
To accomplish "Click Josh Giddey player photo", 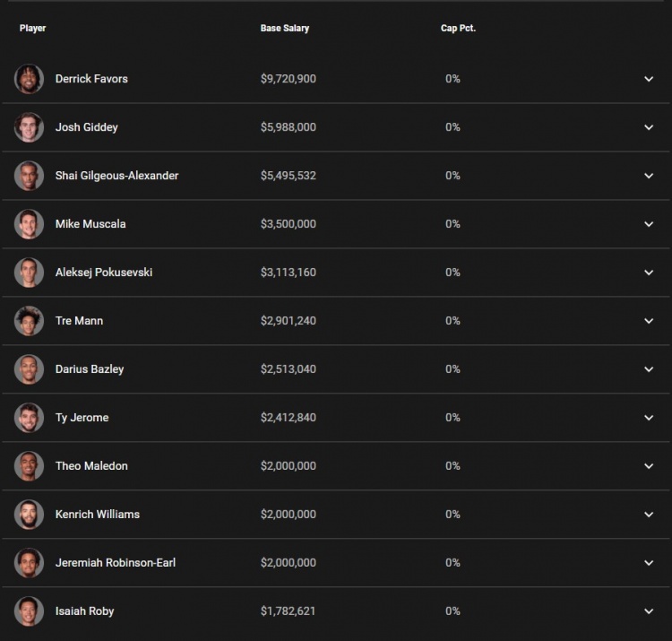I will (x=29, y=127).
